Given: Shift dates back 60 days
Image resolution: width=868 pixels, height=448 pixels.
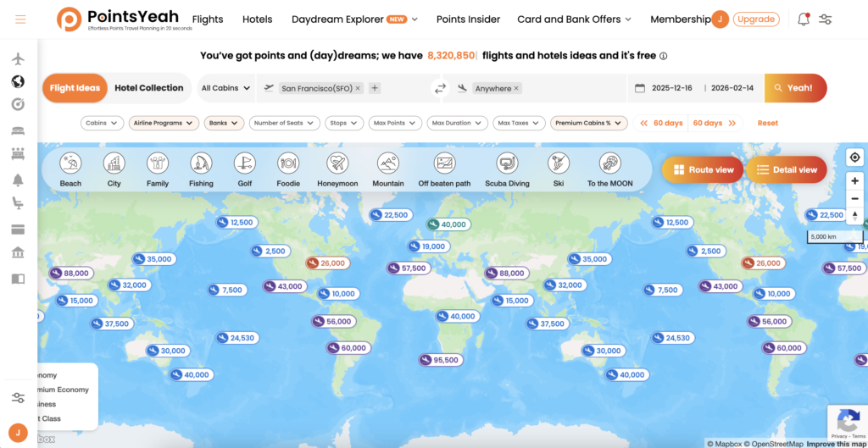Looking at the screenshot, I should (661, 123).
